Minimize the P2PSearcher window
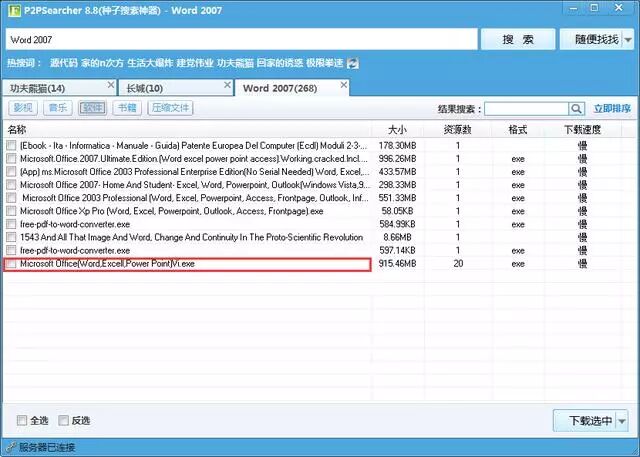Screen dimensions: 640x457 pos(573,8)
